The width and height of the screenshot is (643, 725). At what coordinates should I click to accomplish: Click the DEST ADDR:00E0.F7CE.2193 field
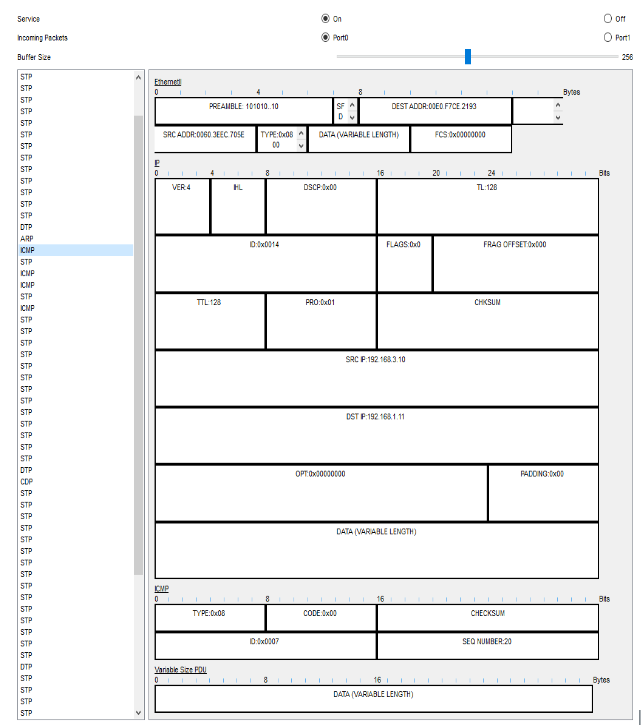(435, 111)
